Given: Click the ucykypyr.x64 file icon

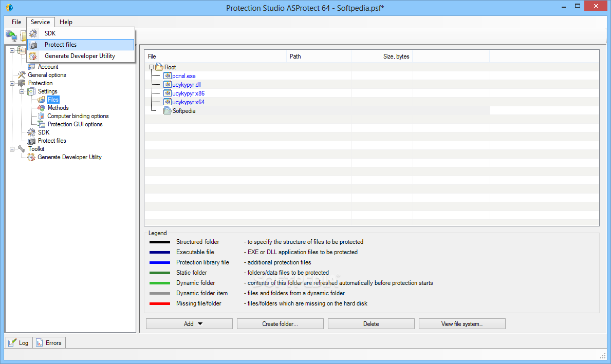Looking at the screenshot, I should coord(168,102).
